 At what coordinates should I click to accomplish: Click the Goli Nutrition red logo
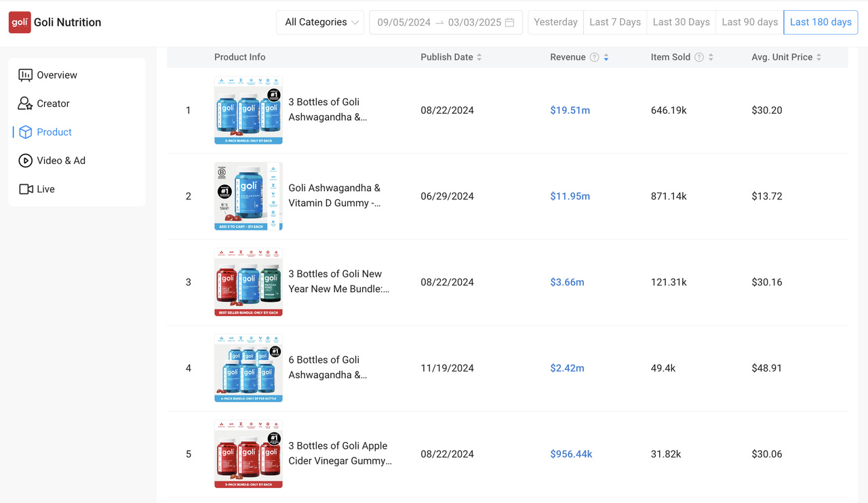coord(20,22)
